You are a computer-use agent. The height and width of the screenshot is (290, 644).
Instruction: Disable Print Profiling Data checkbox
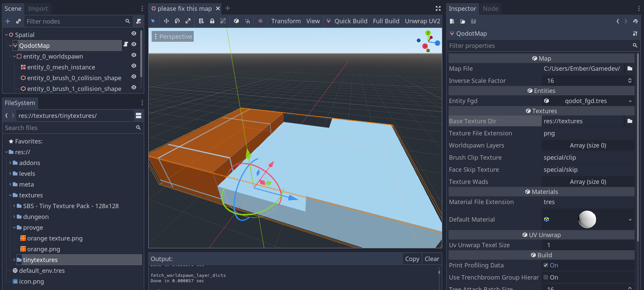[546, 265]
